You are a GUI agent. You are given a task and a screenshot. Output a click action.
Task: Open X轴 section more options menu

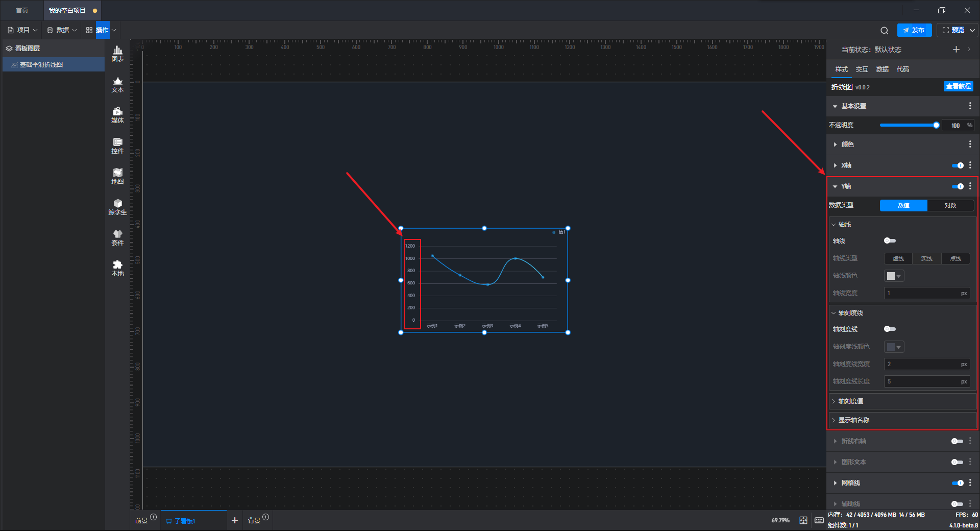point(970,165)
